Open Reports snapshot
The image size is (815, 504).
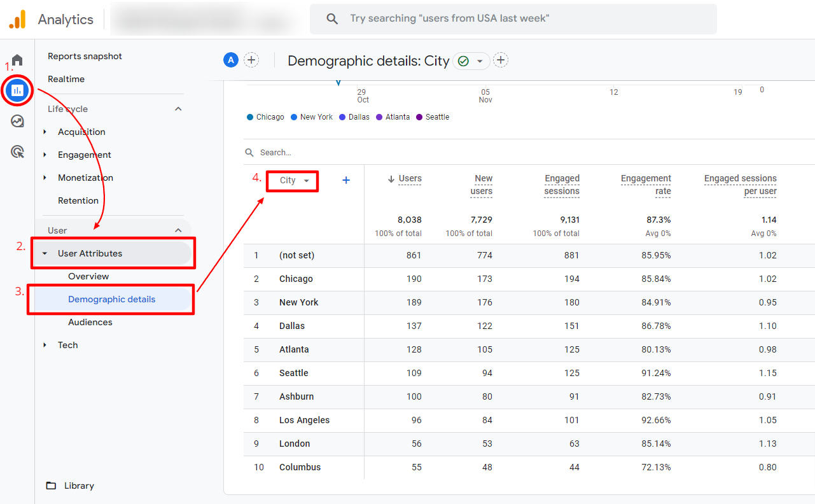tap(85, 56)
